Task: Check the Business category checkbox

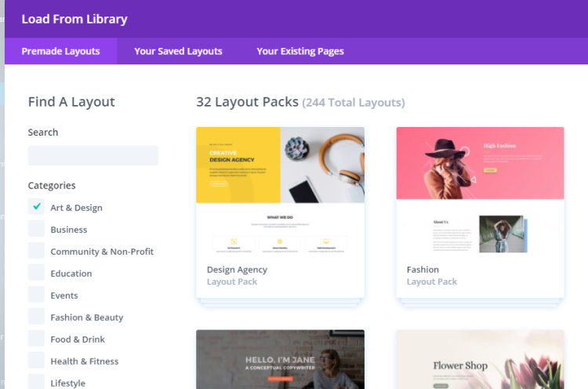Action: click(x=36, y=228)
